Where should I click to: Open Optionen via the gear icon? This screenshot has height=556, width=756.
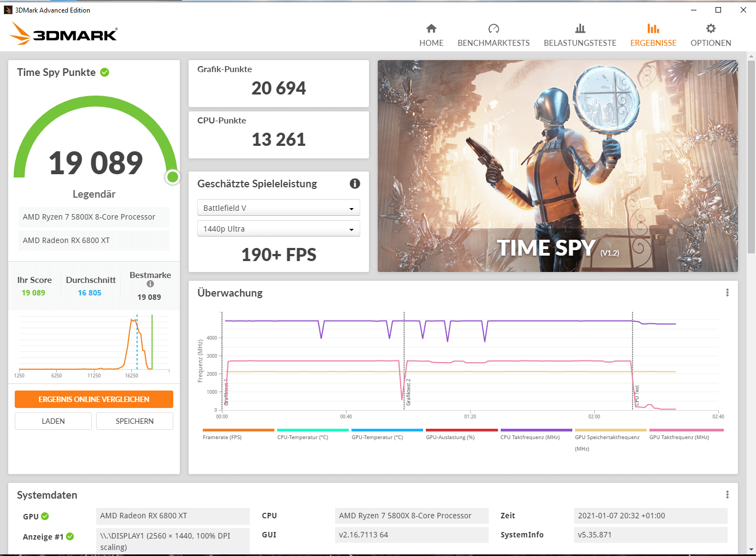711,28
